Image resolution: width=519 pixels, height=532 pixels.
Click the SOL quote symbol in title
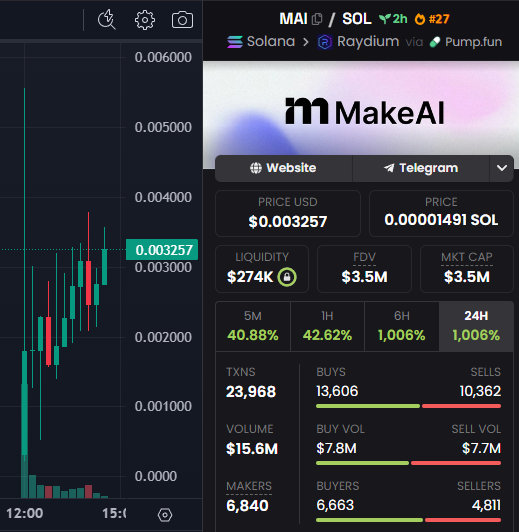(357, 19)
